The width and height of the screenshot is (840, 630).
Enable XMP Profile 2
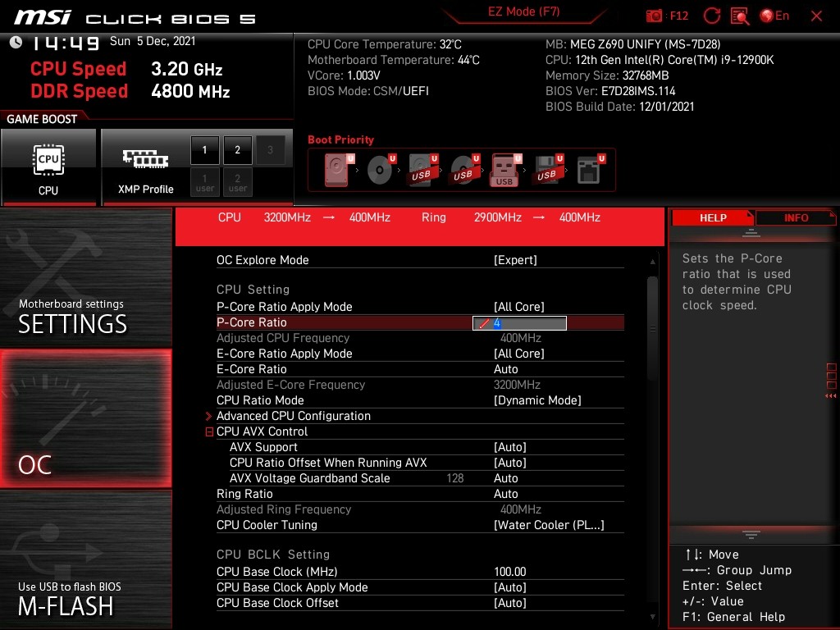238,150
